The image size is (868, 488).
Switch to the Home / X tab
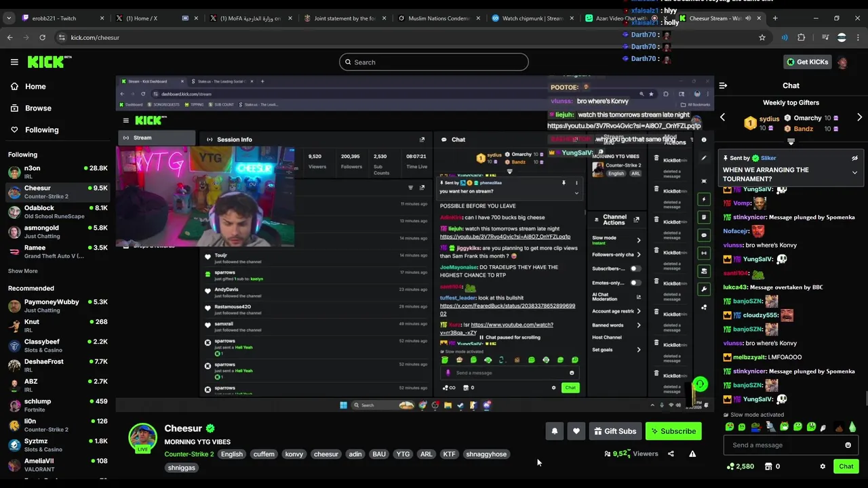[x=156, y=18]
